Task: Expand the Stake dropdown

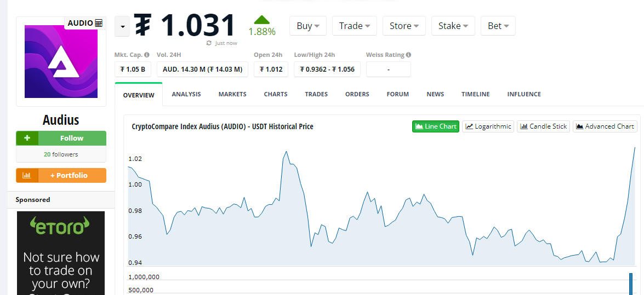Action: (x=453, y=26)
